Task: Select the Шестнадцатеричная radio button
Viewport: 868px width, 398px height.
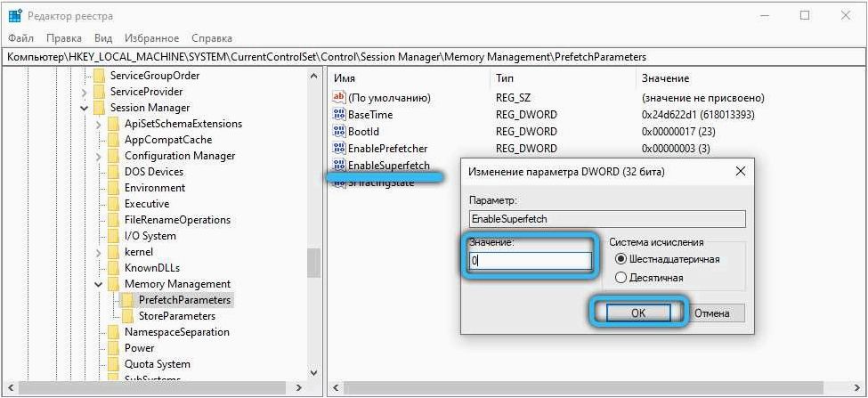Action: (x=621, y=259)
